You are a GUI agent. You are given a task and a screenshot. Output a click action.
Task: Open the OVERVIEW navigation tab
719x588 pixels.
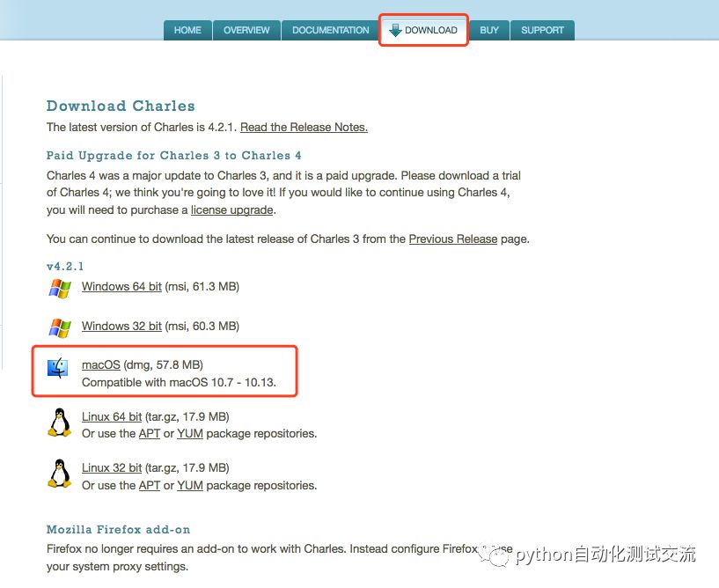point(246,30)
